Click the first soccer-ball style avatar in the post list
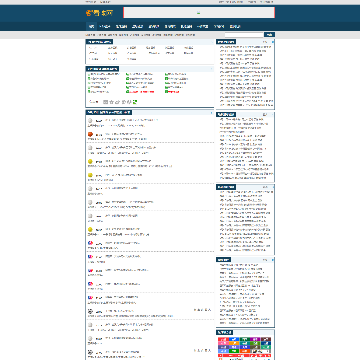 [90, 311]
